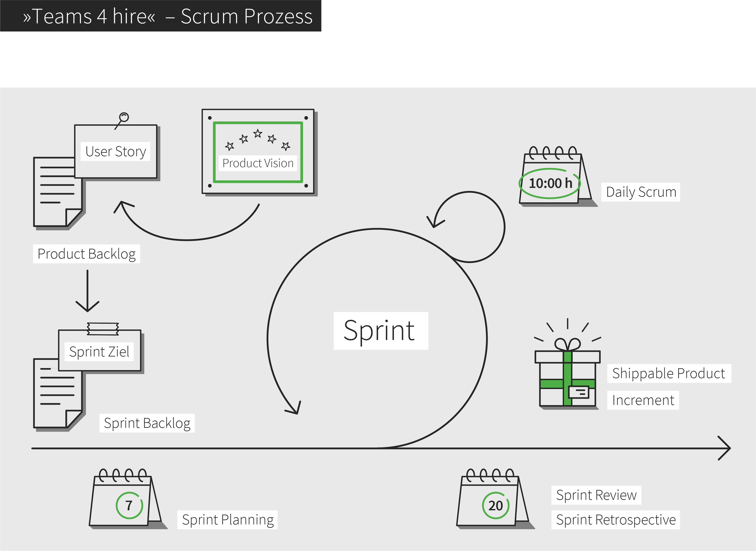Image resolution: width=756 pixels, height=551 pixels.
Task: Click the Daily Scrum text label
Action: point(640,192)
